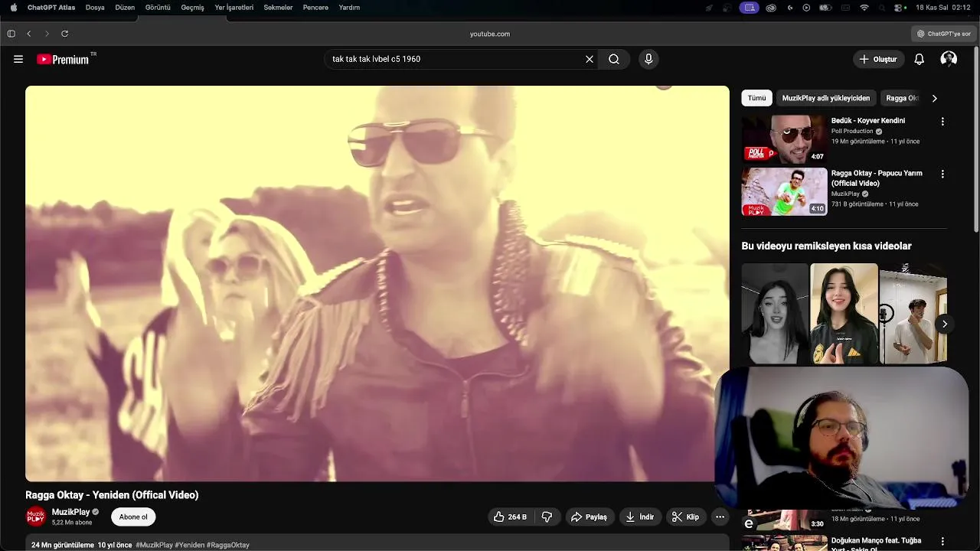Open Doğukan Manço feat. Tuğba title
Image resolution: width=980 pixels, height=551 pixels.
[877, 544]
